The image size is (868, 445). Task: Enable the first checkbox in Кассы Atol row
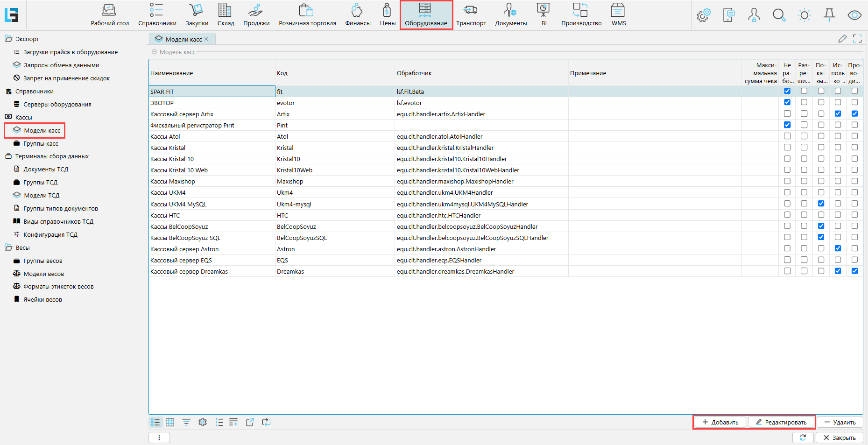[787, 136]
